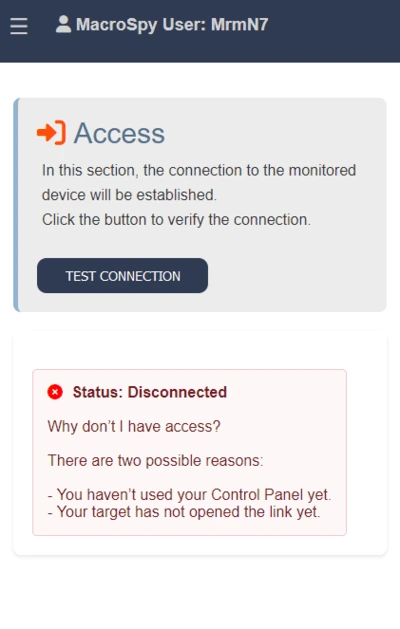Click the Access section heading

(119, 133)
